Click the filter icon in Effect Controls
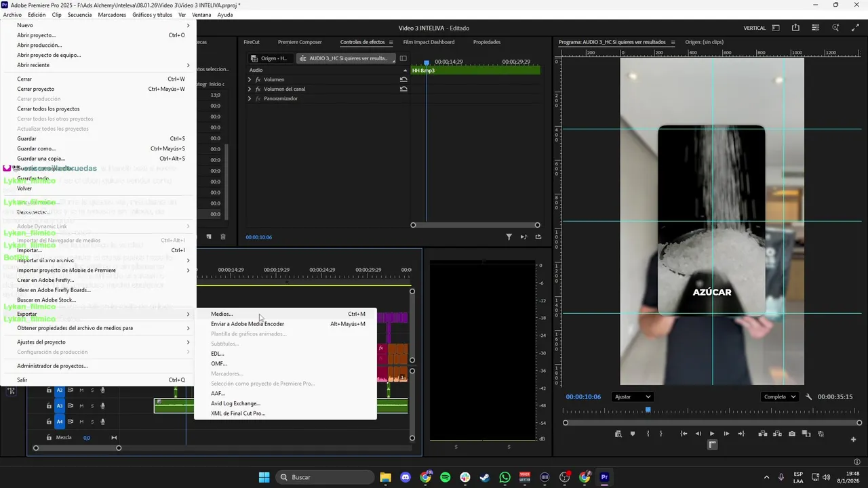This screenshot has width=868, height=488. pos(509,237)
